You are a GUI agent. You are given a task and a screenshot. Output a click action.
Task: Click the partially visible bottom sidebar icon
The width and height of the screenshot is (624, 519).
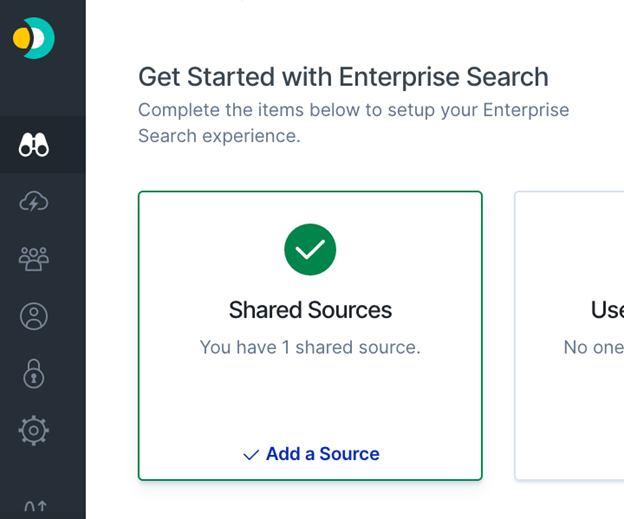(35, 506)
